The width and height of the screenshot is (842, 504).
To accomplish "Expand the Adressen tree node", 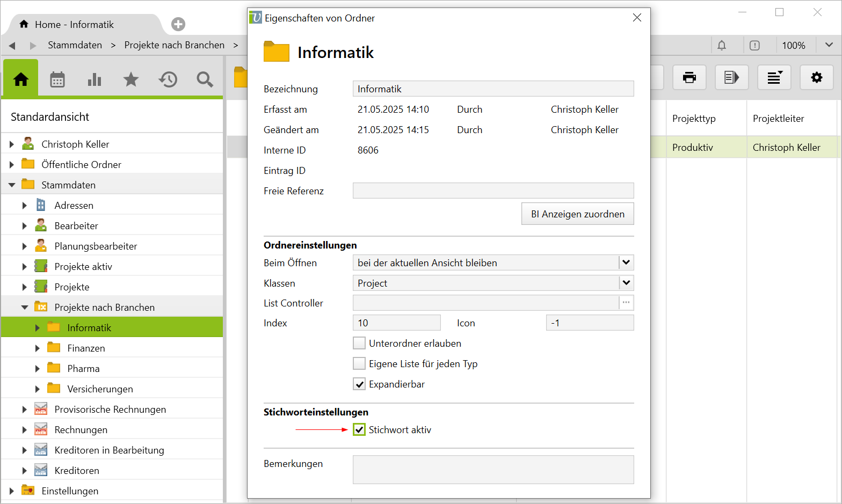I will (24, 206).
